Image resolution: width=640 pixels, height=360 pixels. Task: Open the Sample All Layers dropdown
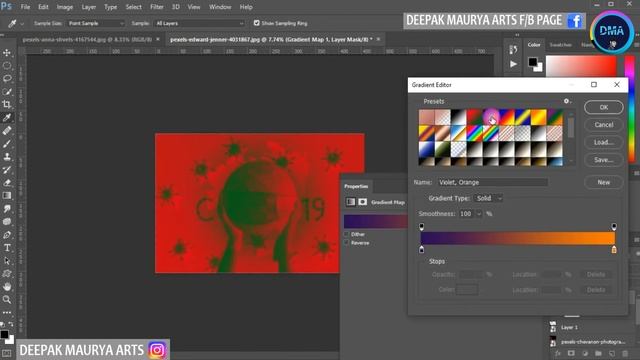(200, 23)
